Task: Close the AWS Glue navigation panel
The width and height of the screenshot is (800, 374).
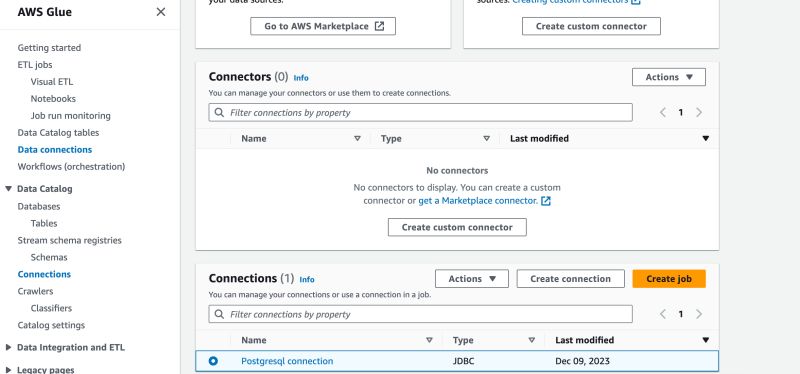Action: [161, 12]
